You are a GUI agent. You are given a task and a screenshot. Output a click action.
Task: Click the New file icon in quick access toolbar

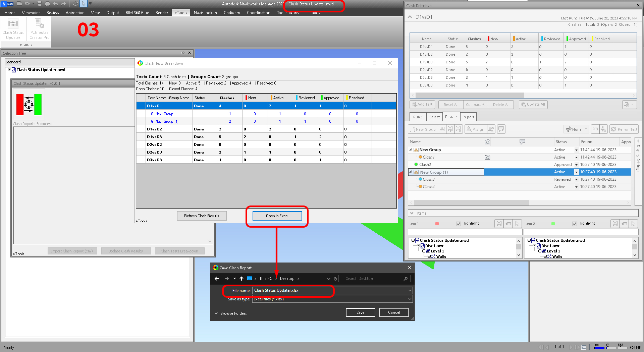20,4
